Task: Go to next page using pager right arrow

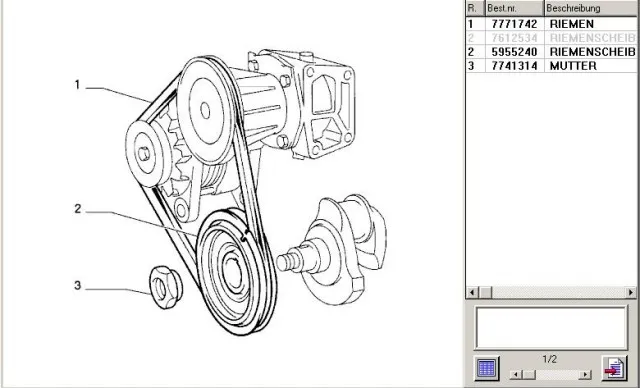Action: tap(586, 374)
